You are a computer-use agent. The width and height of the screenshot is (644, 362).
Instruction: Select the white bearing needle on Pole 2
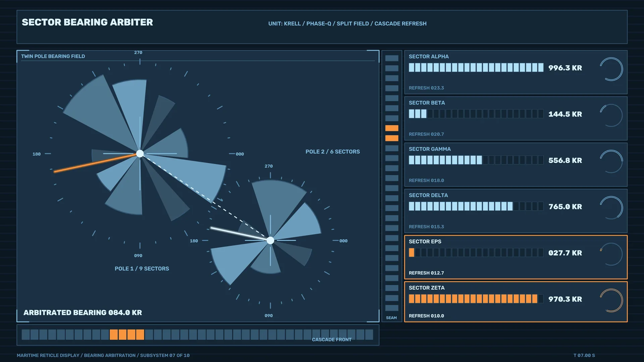[240, 234]
